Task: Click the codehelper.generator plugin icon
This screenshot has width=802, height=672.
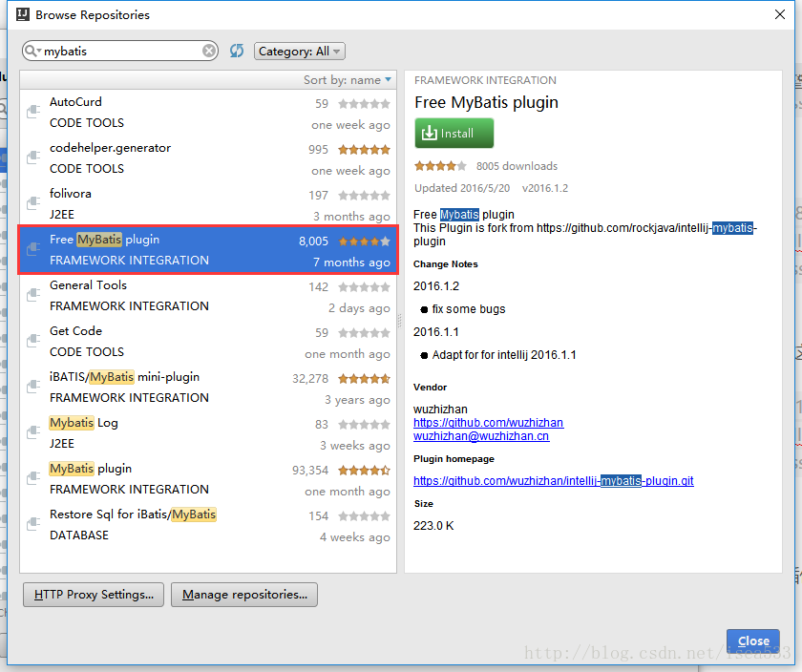Action: pyautogui.click(x=33, y=157)
